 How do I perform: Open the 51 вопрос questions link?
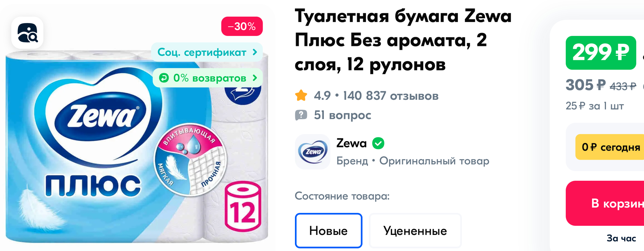[x=342, y=115]
